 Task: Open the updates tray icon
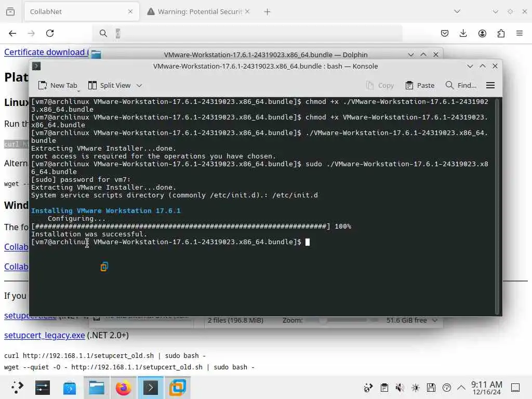(446, 388)
